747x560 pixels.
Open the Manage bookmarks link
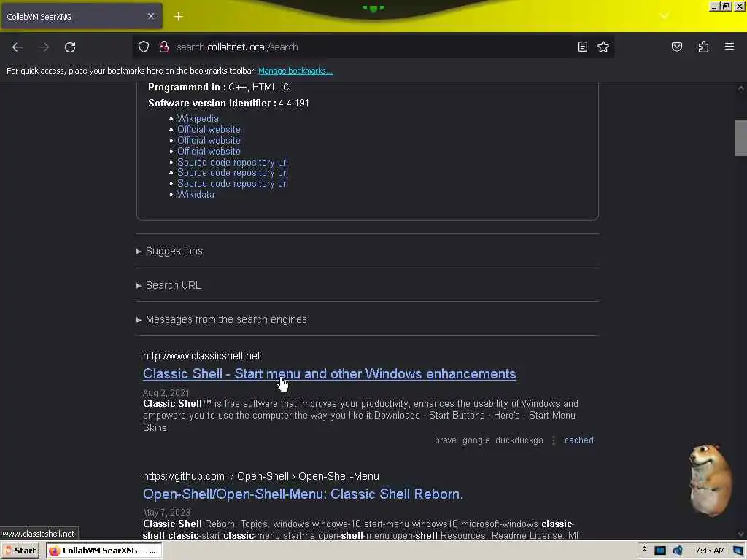point(295,71)
